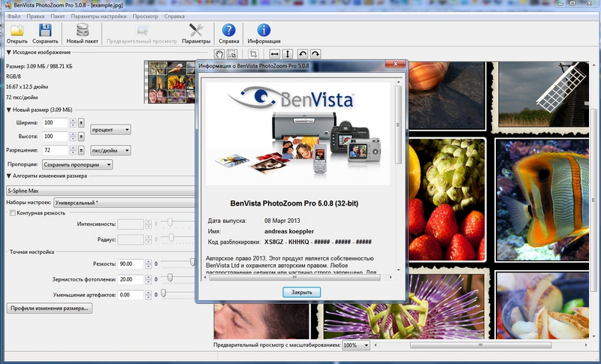The width and height of the screenshot is (601, 364).
Task: Open the Сохранить пропорции dropdown
Action: click(x=77, y=164)
